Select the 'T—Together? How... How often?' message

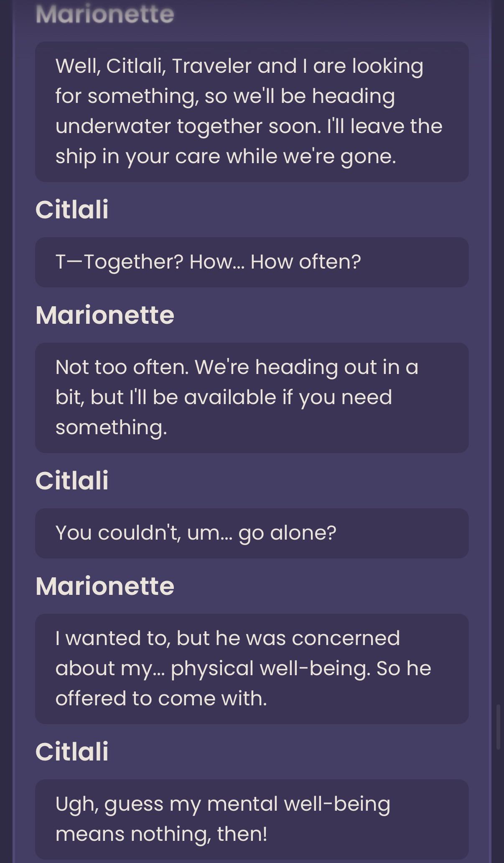pyautogui.click(x=252, y=262)
